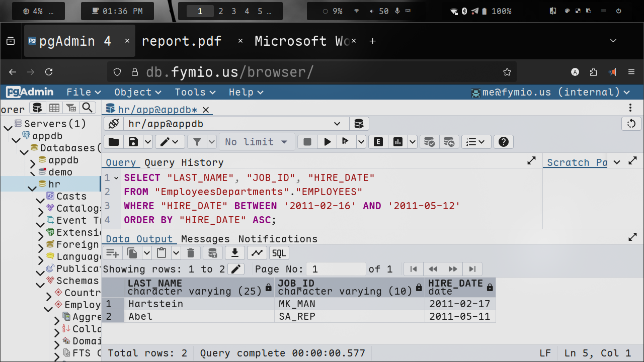Open the hr/app@appdb connection dropdown
This screenshot has height=362, width=644.
(337, 124)
